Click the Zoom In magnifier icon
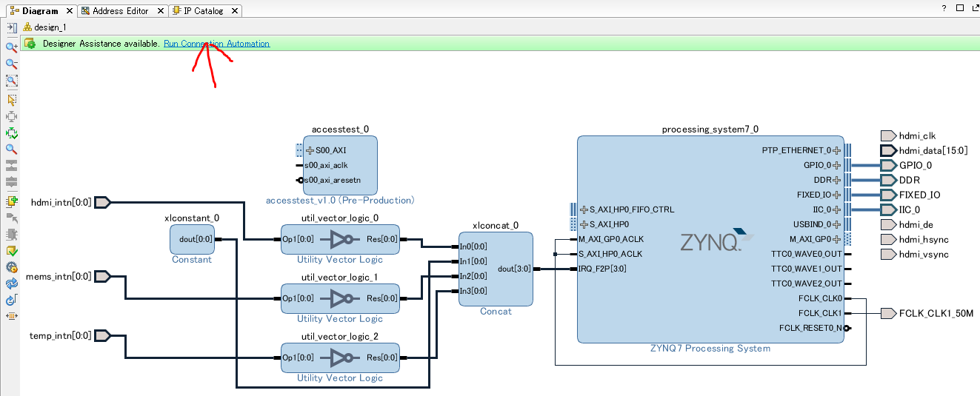The height and width of the screenshot is (396, 980). click(12, 47)
